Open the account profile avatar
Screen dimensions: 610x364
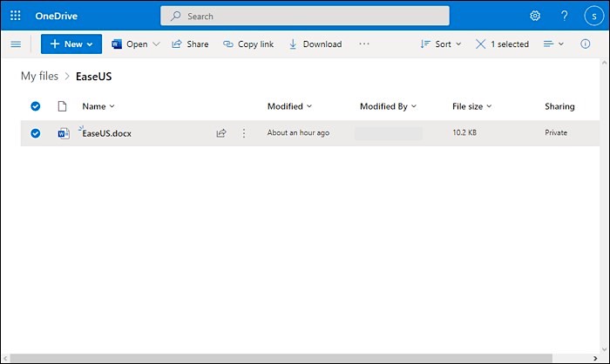pos(594,16)
